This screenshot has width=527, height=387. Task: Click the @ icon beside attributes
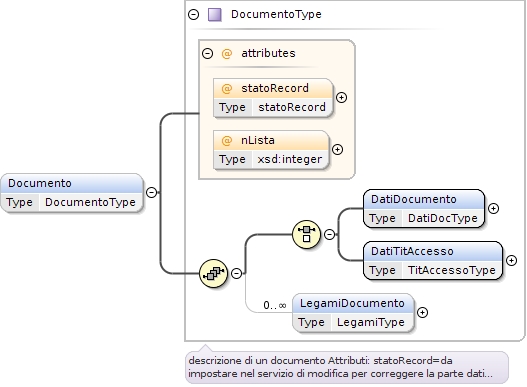[227, 53]
